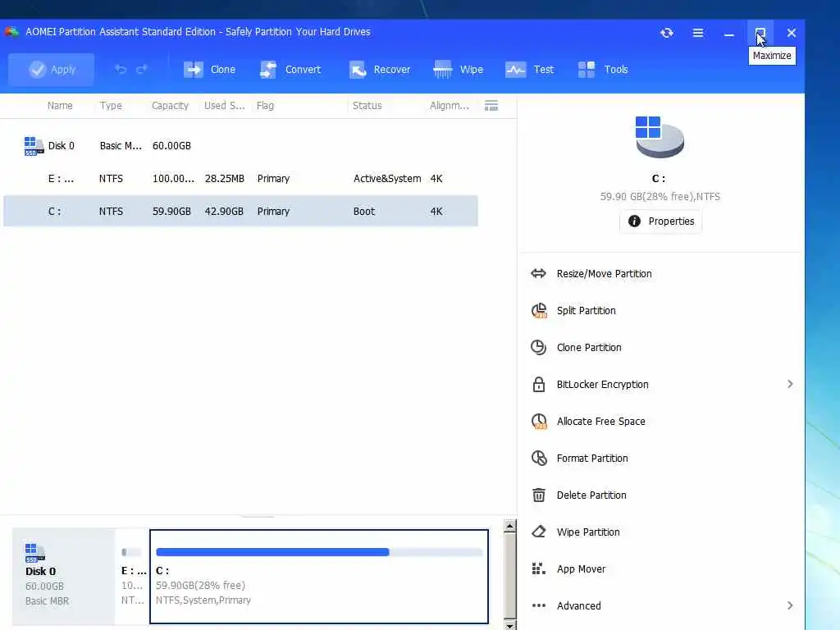Click the Split Partition pie icon
The image size is (840, 630).
click(539, 311)
